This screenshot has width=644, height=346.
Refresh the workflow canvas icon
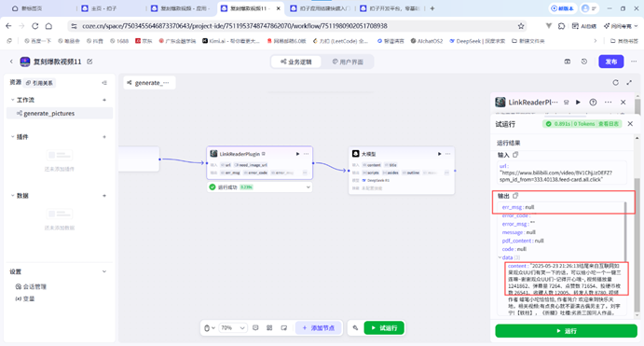click(x=615, y=83)
